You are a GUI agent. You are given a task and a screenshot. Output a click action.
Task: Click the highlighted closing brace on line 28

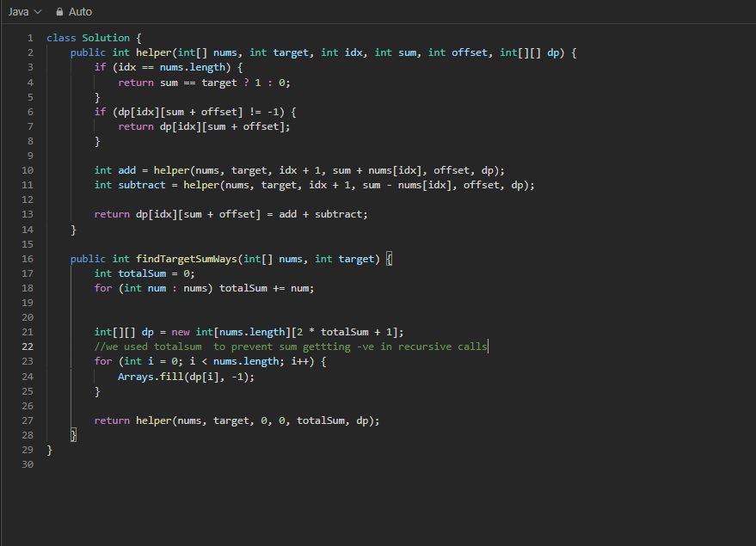pos(73,435)
